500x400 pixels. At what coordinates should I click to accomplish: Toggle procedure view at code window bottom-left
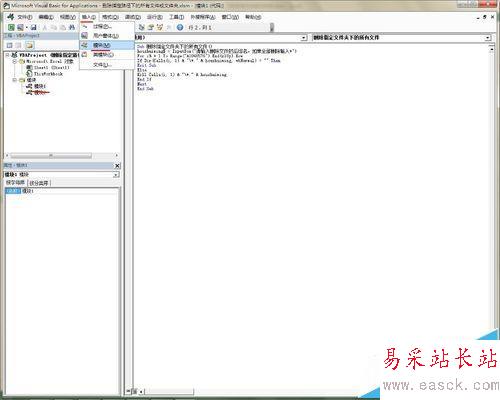[129, 391]
